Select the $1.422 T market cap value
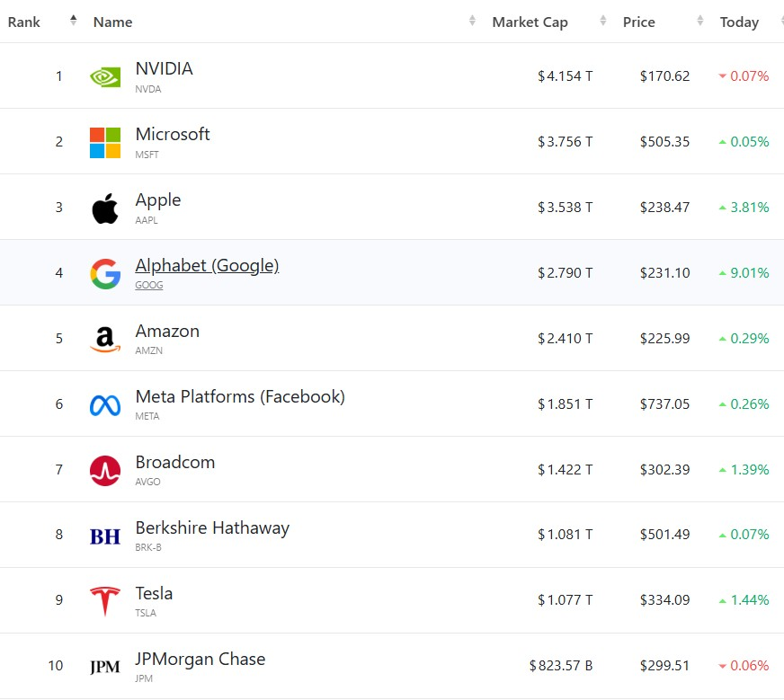Screen dimensions: 784x700 565,470
